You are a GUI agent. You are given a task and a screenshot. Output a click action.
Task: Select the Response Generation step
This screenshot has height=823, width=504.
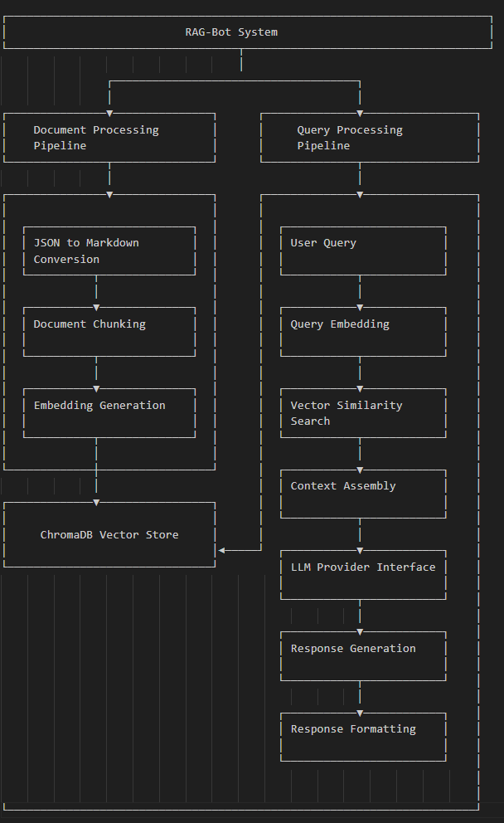pos(363,655)
